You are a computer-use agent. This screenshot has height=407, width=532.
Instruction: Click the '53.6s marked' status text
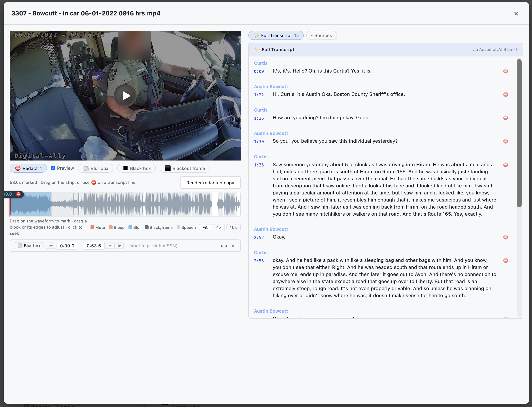point(23,182)
